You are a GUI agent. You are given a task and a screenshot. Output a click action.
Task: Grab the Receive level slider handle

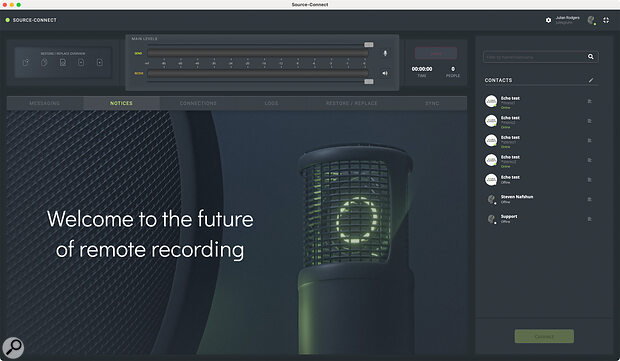(x=369, y=81)
